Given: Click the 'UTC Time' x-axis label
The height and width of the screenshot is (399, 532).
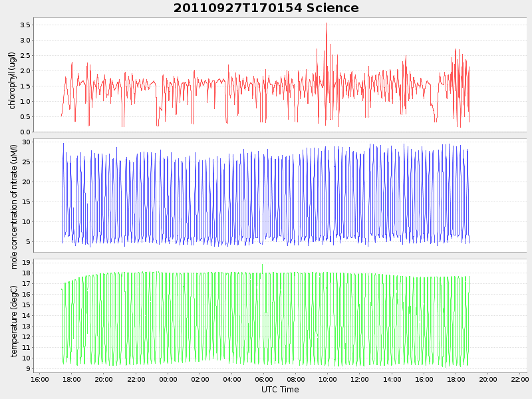Looking at the screenshot, I should (x=279, y=390).
